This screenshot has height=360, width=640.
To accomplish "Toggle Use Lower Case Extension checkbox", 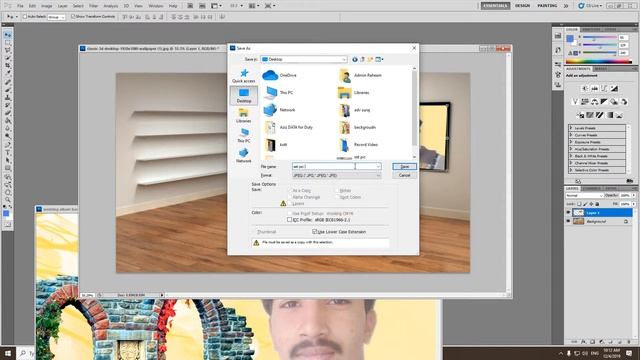I will click(314, 231).
